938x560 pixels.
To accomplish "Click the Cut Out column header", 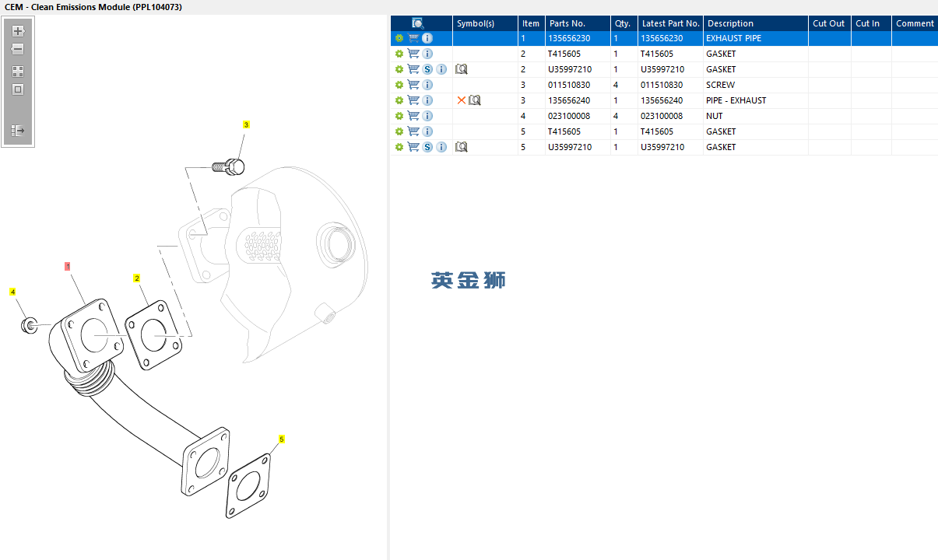I will tap(830, 23).
